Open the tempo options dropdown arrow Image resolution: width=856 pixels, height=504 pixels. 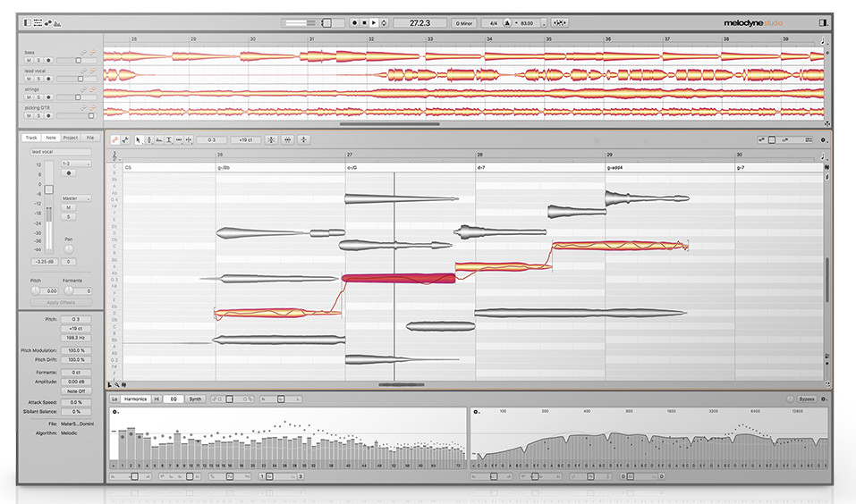544,23
